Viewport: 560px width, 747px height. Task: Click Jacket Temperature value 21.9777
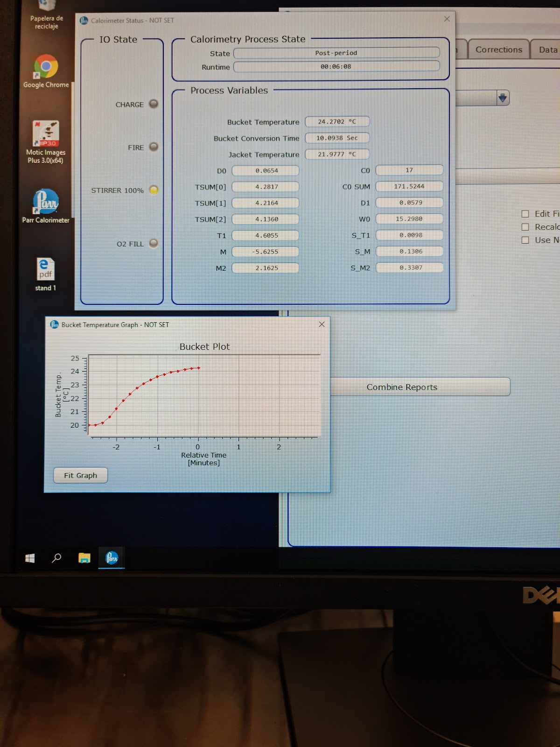click(x=337, y=154)
